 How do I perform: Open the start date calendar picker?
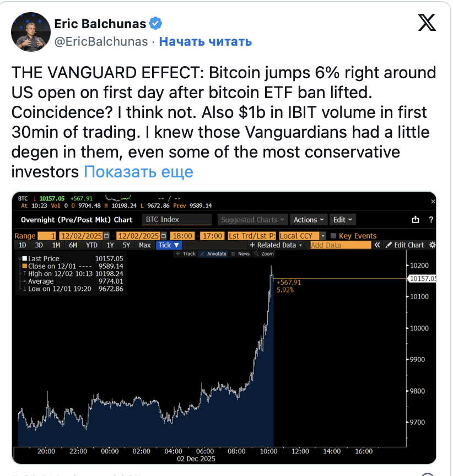click(x=106, y=236)
